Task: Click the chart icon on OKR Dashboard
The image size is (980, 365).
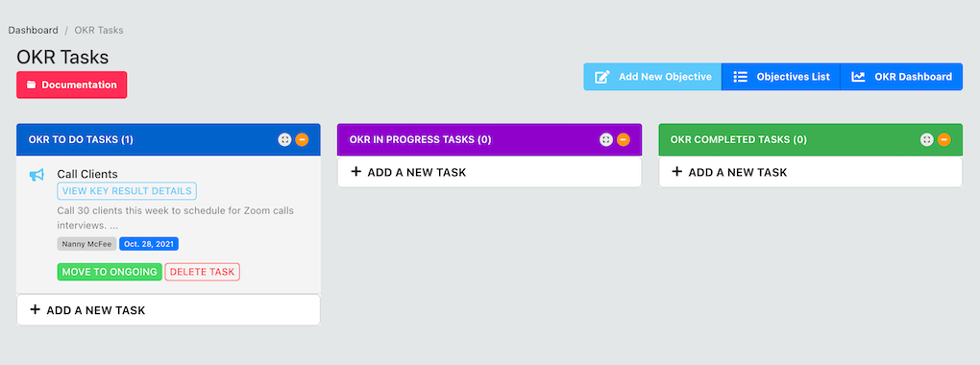Action: [x=858, y=77]
